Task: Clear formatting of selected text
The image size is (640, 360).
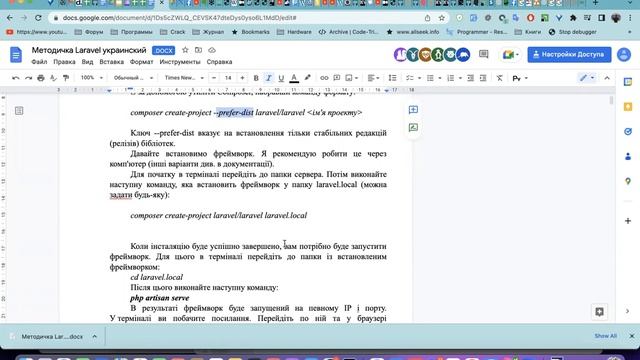Action: pos(500,78)
